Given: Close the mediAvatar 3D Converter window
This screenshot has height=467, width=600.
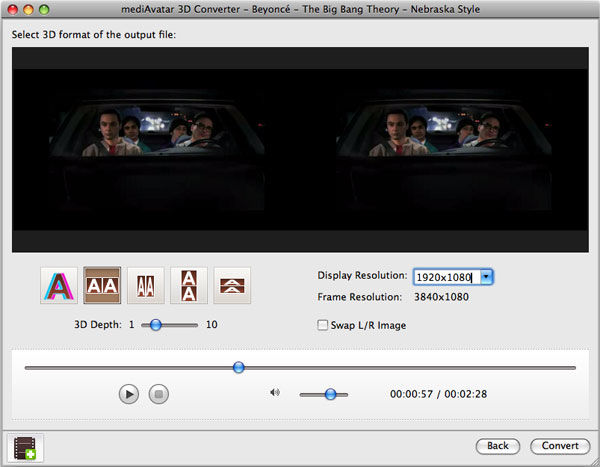Looking at the screenshot, I should 13,9.
